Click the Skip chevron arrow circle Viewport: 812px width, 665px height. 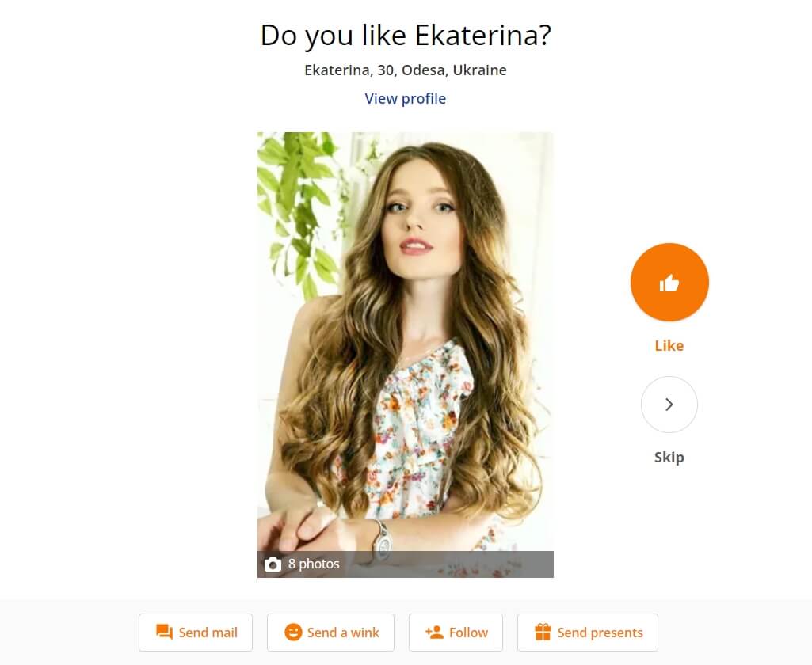669,405
